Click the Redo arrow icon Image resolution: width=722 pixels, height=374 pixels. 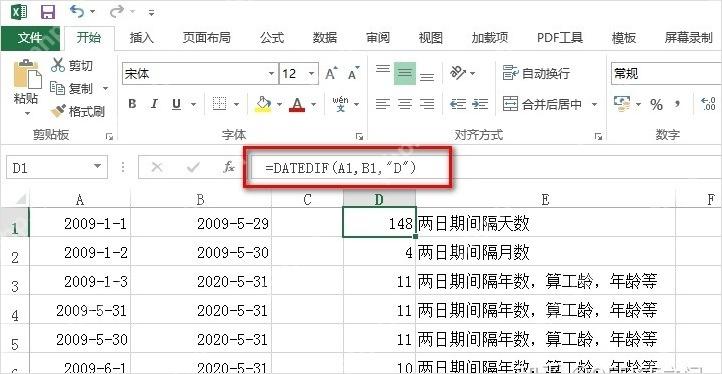coord(117,11)
